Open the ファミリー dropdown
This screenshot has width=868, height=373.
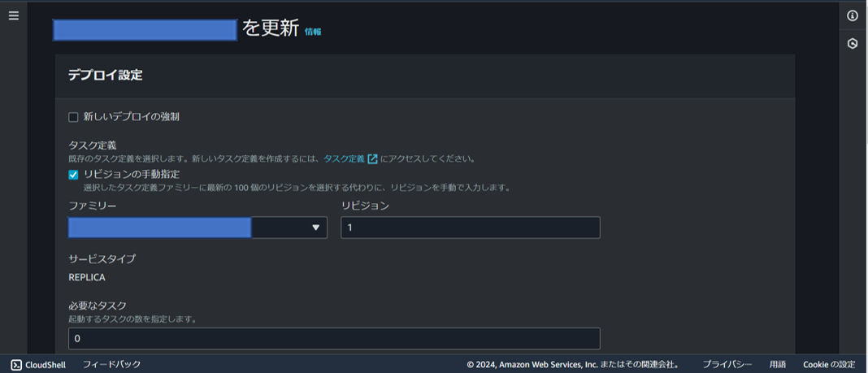197,228
